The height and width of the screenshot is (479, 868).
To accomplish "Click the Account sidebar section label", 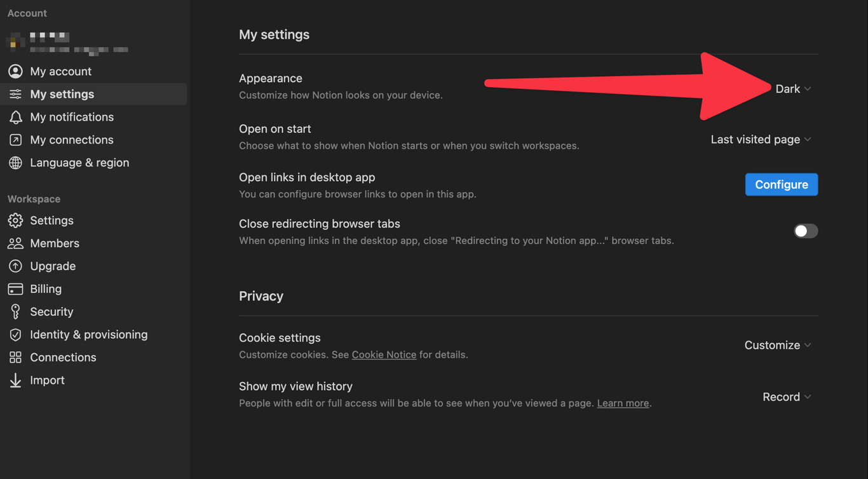I will [x=27, y=13].
